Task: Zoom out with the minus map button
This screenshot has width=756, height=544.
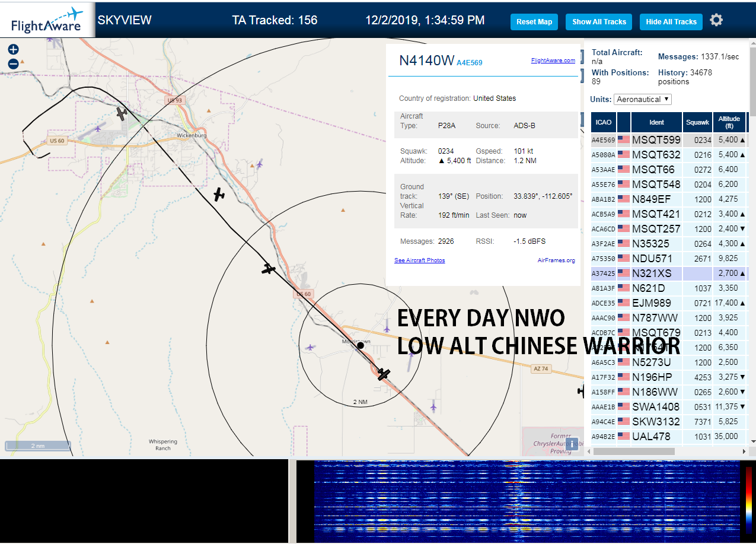Action: pos(13,64)
